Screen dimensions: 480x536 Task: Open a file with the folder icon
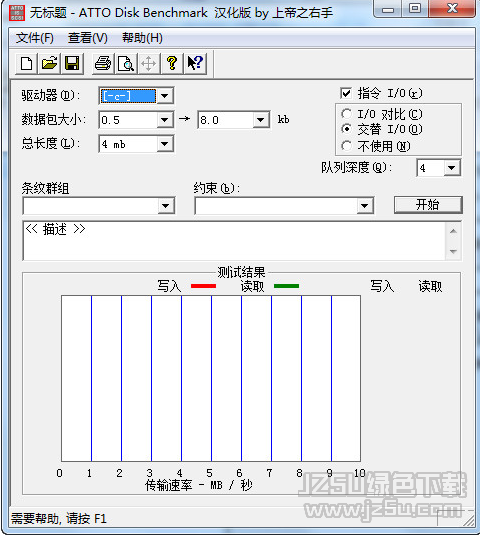pyautogui.click(x=49, y=64)
